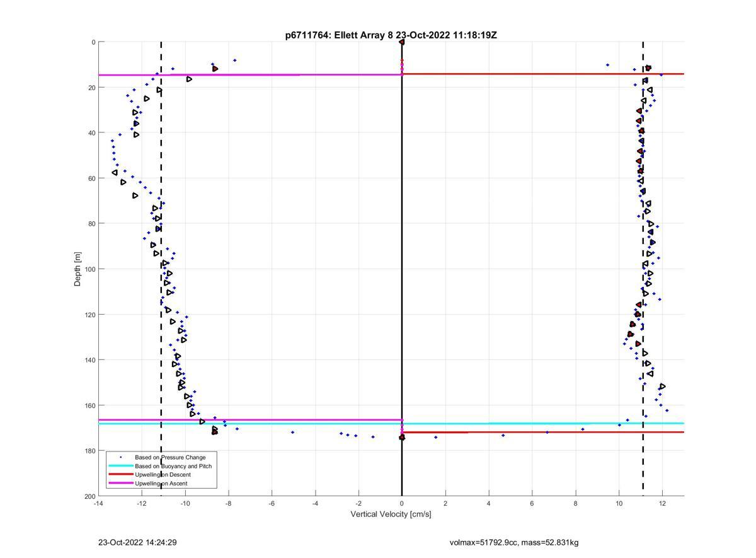Click the '160' depth-axis tick label

(x=89, y=405)
